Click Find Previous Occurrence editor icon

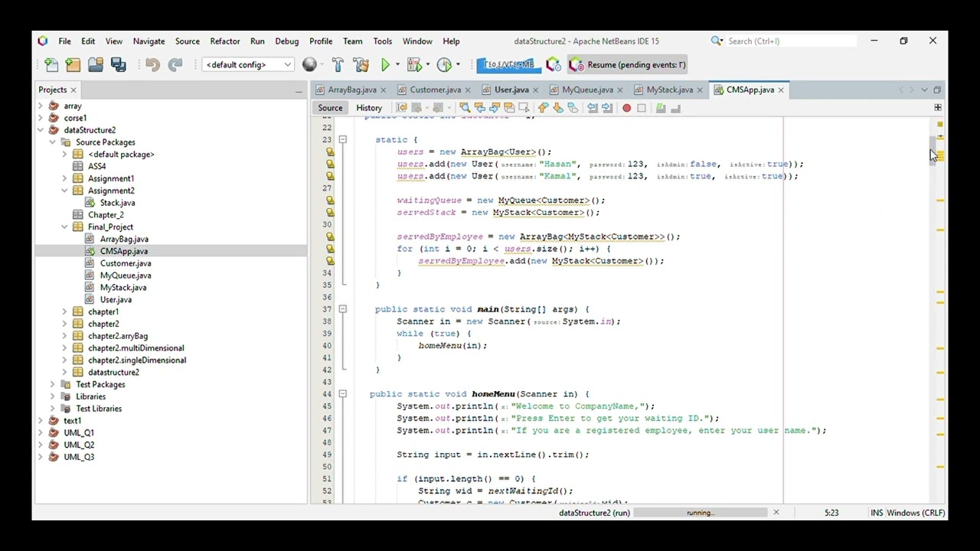point(480,108)
